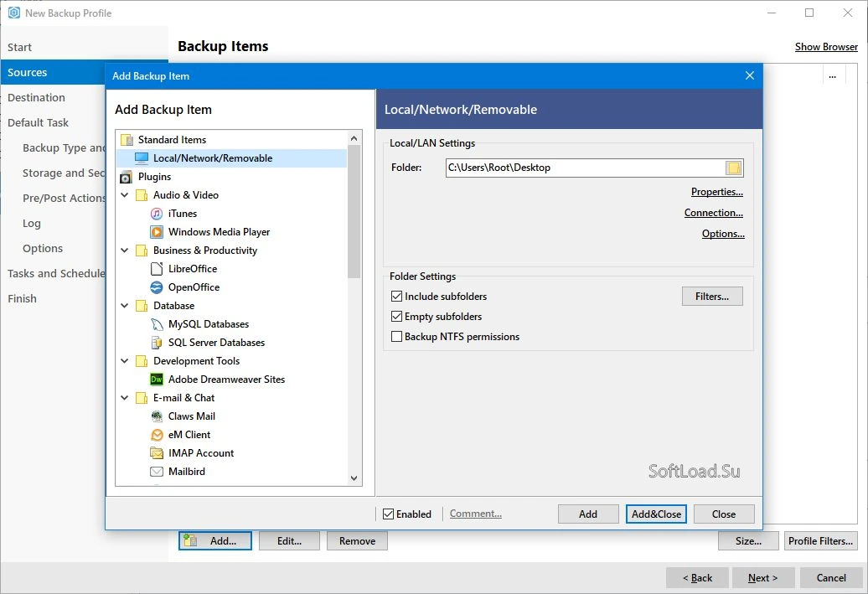Click the New Backup Profile app icon

tap(14, 13)
